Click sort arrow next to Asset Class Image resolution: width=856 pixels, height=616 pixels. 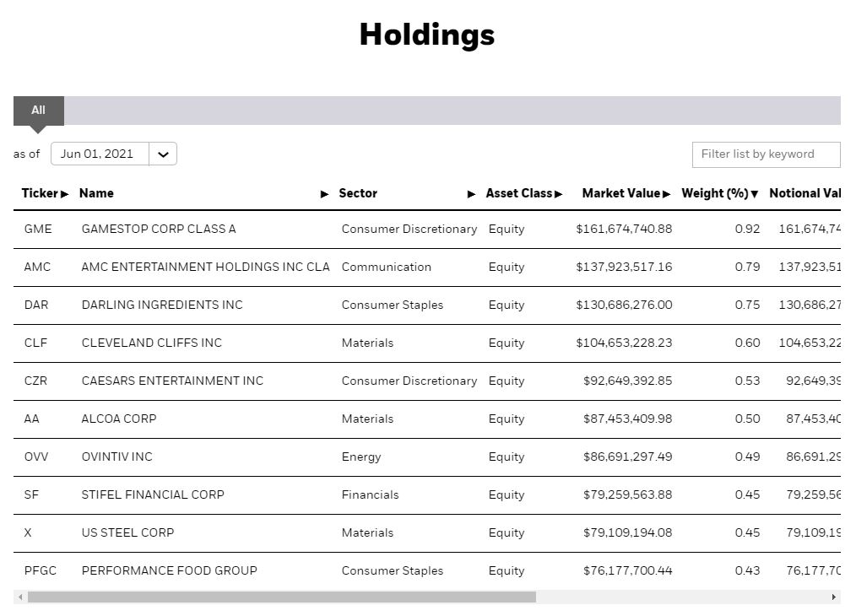coord(558,194)
